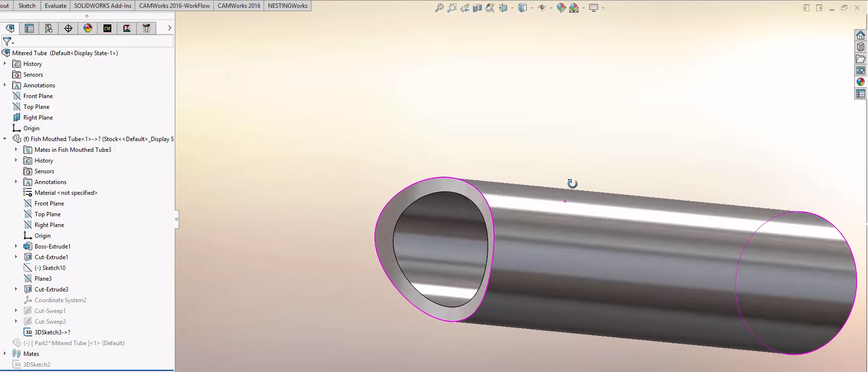
Task: Open the ConfigurationManager tab
Action: pyautogui.click(x=49, y=28)
